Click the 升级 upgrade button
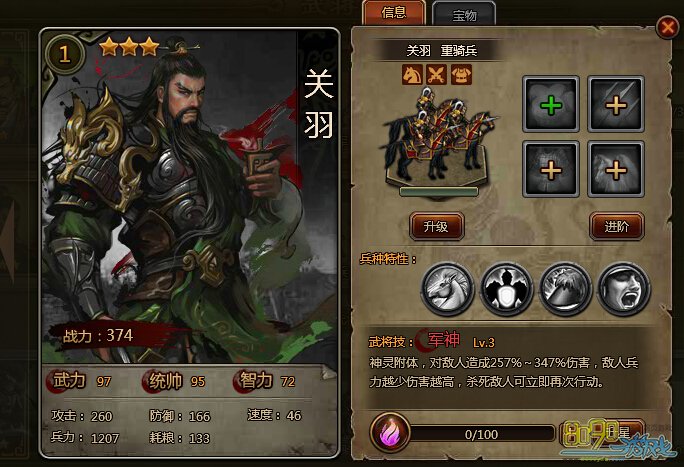The image size is (684, 467). (436, 226)
